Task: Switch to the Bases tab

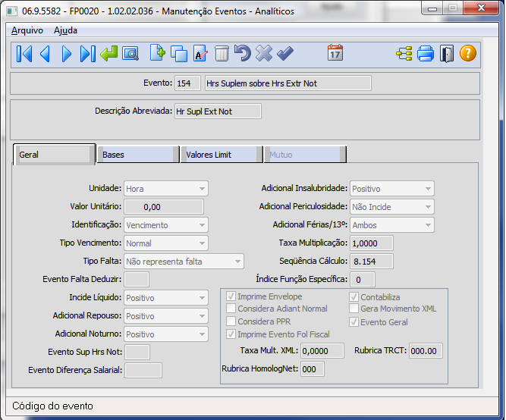Action: [x=138, y=155]
